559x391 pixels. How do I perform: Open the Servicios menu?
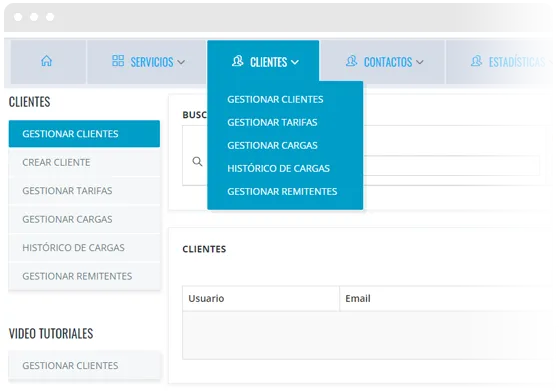pos(147,62)
